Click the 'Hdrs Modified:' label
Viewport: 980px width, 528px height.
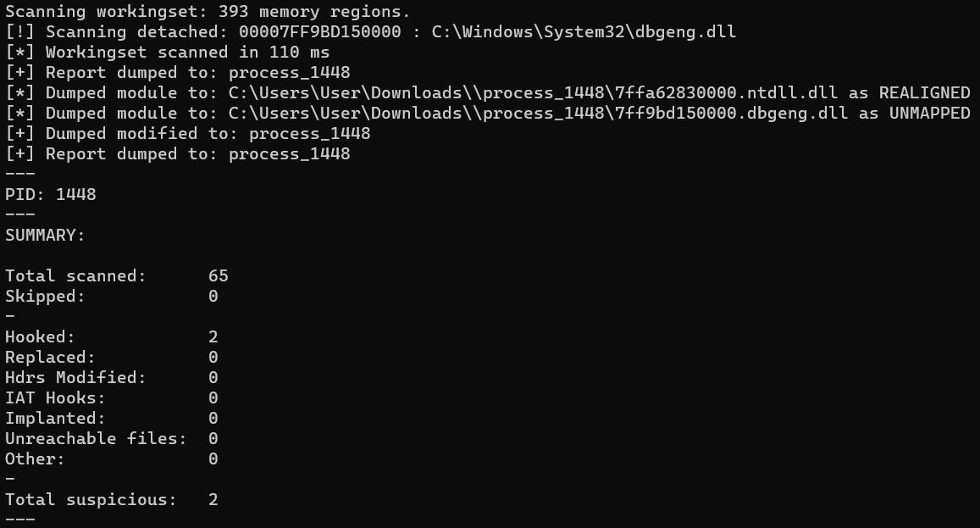tap(75, 378)
